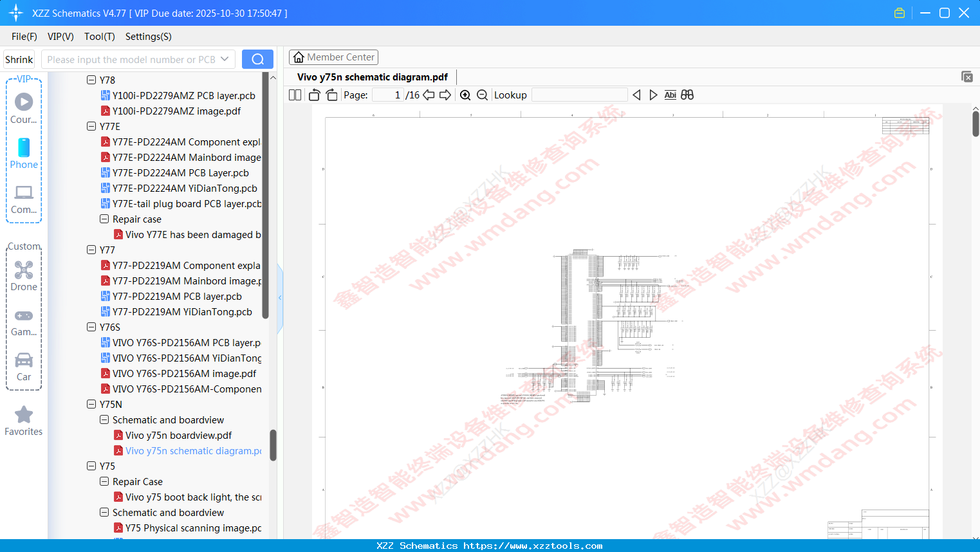The image size is (980, 552).
Task: Collapse Schematic and boardview under Y75N
Action: pos(104,420)
